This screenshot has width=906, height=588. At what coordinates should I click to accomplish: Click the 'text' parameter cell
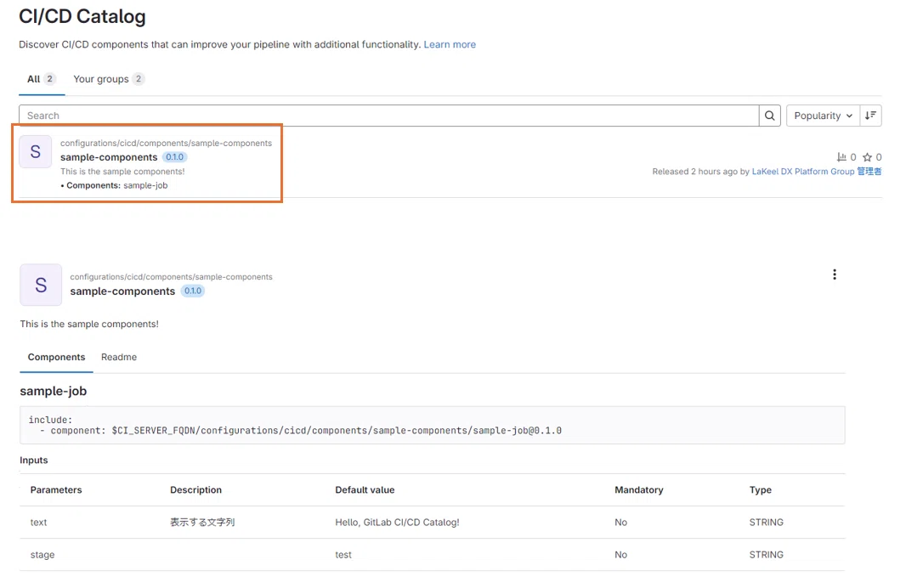pos(39,523)
